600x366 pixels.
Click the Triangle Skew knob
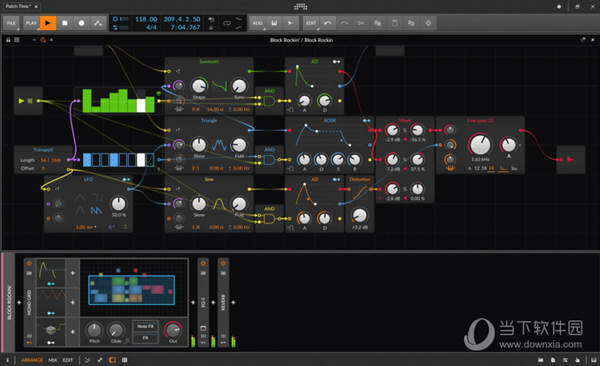click(199, 145)
